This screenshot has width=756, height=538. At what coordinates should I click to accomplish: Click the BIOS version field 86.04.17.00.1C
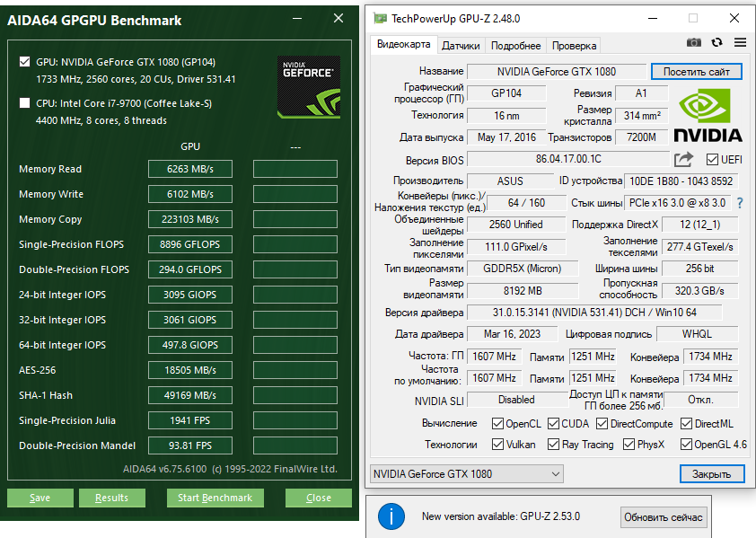pyautogui.click(x=568, y=159)
